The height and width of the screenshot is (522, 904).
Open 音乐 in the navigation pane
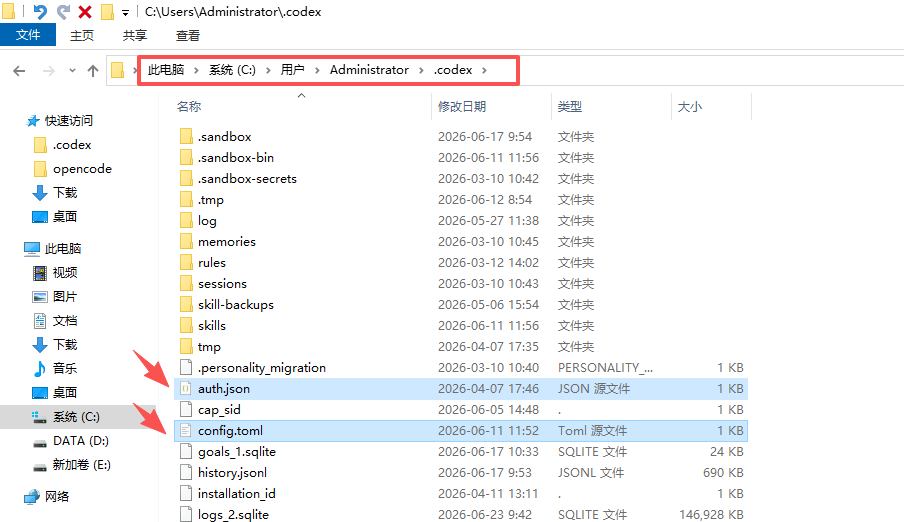(x=65, y=369)
